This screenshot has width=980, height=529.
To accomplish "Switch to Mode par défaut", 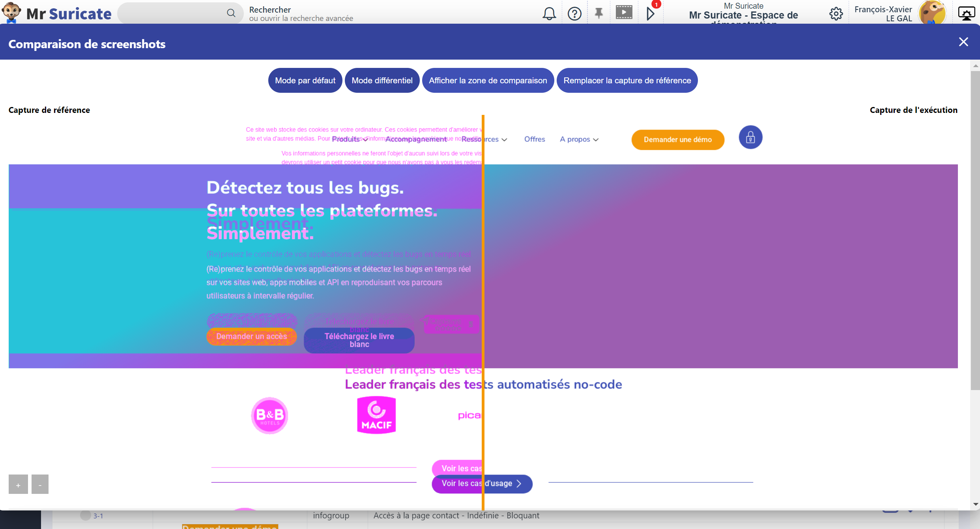I will point(305,81).
